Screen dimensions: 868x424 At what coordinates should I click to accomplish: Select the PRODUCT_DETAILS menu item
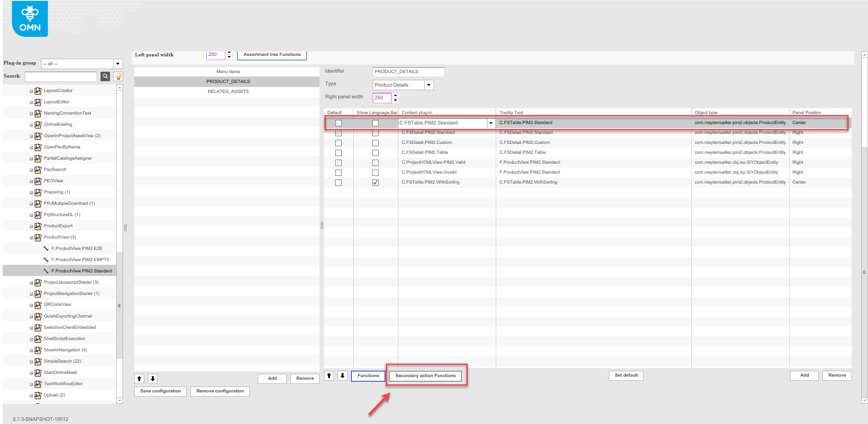click(228, 81)
